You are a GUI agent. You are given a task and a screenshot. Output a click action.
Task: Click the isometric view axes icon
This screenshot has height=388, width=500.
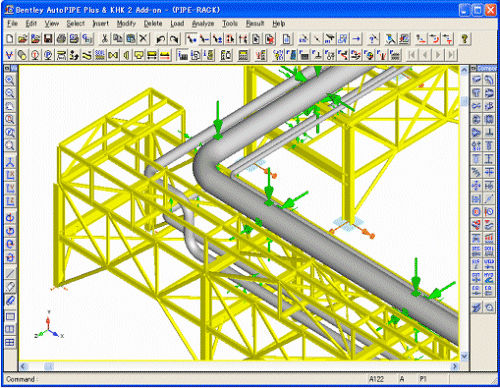10,163
